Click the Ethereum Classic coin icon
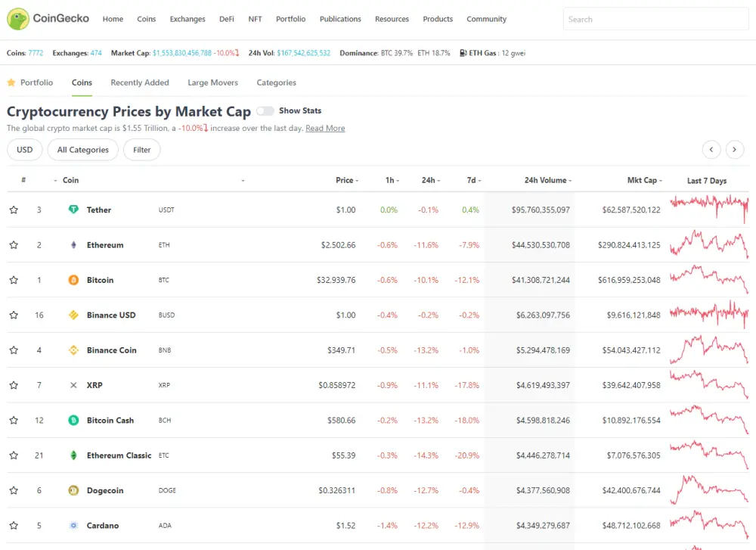The width and height of the screenshot is (756, 550). click(x=73, y=455)
